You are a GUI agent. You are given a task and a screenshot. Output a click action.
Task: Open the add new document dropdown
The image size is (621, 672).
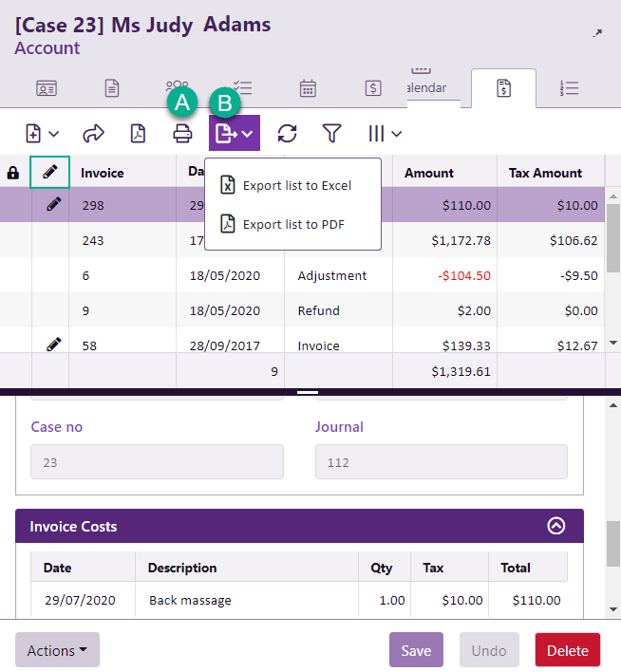click(42, 134)
